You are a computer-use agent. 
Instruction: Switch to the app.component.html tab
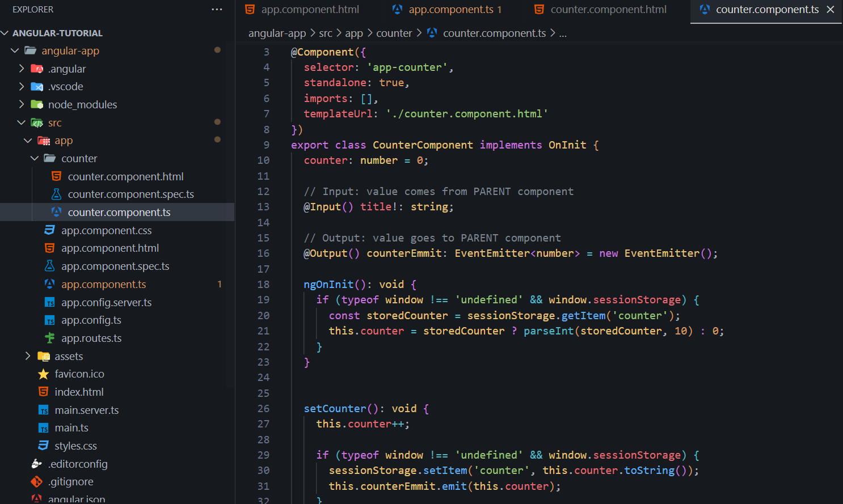[x=310, y=10]
